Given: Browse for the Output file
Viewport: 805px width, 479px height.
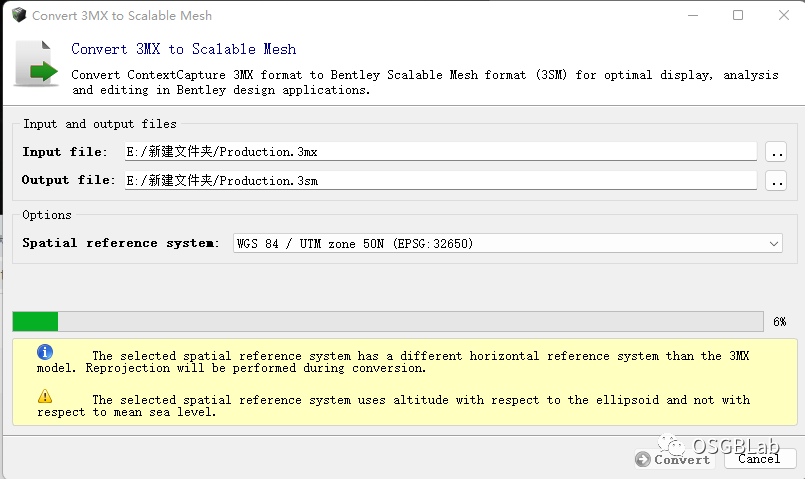Looking at the screenshot, I should [775, 181].
